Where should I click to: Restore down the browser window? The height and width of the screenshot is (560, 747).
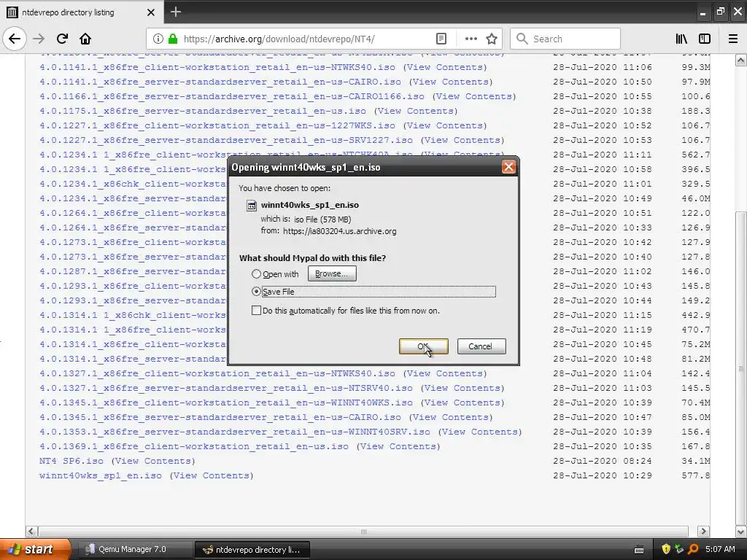pyautogui.click(x=720, y=12)
